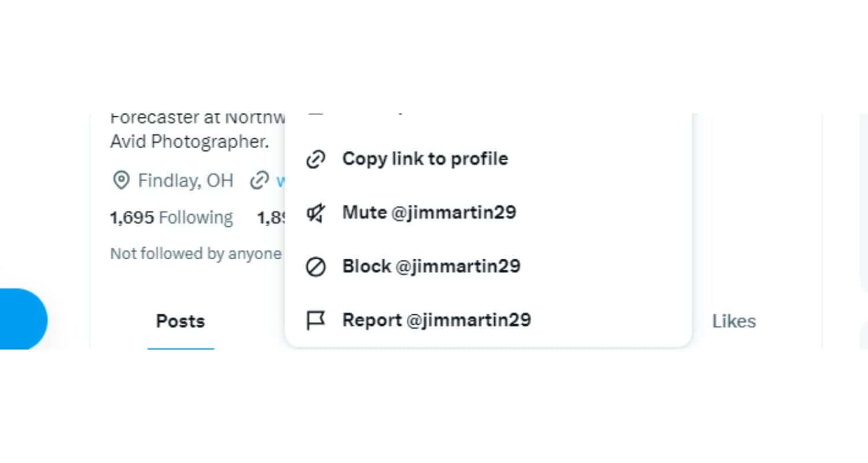868x463 pixels.
Task: Click the Avid Photographer bio text
Action: (189, 142)
